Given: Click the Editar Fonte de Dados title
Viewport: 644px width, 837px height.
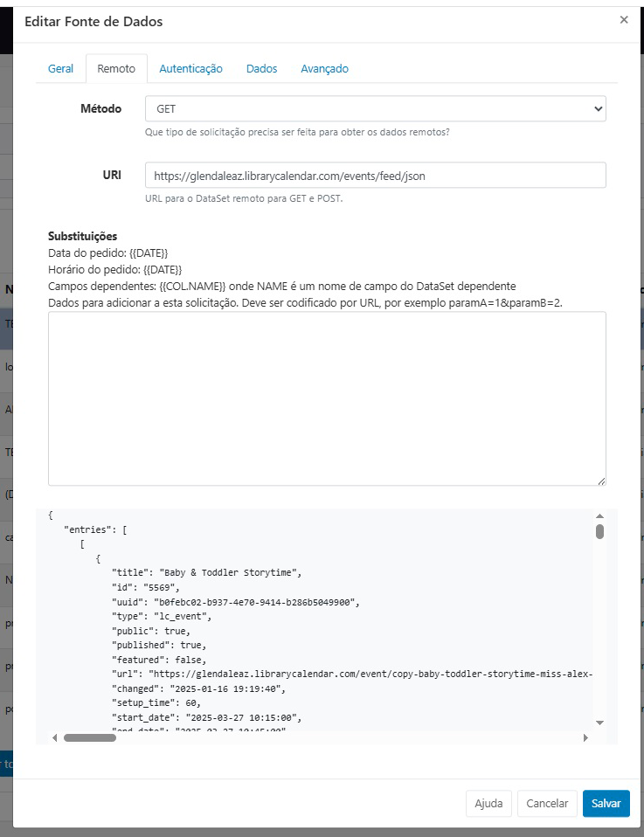Looking at the screenshot, I should (x=93, y=22).
